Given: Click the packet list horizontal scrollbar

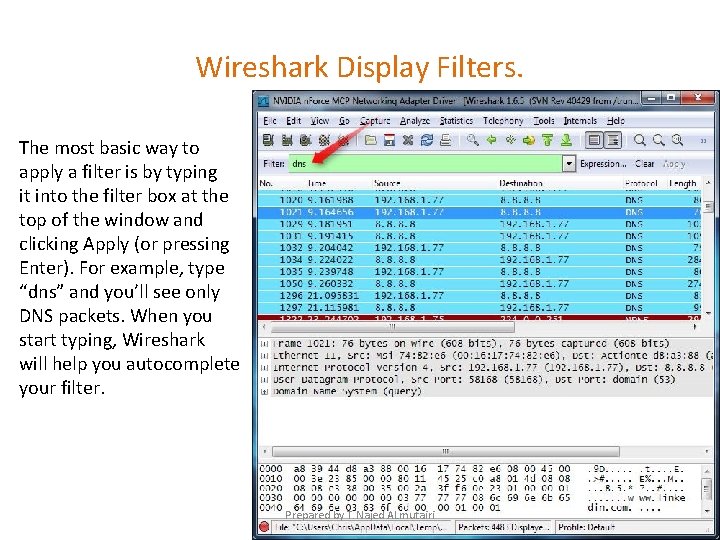Looking at the screenshot, I should point(392,327).
